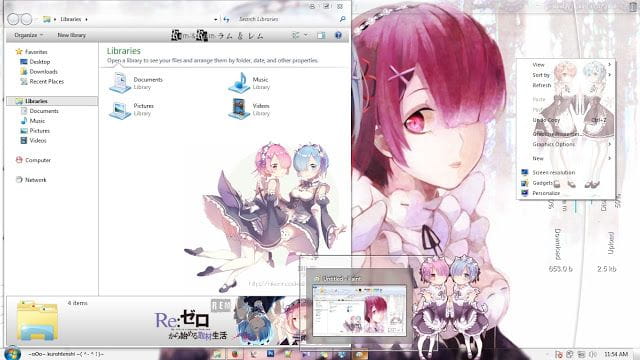Select the Music library icon

(x=239, y=82)
